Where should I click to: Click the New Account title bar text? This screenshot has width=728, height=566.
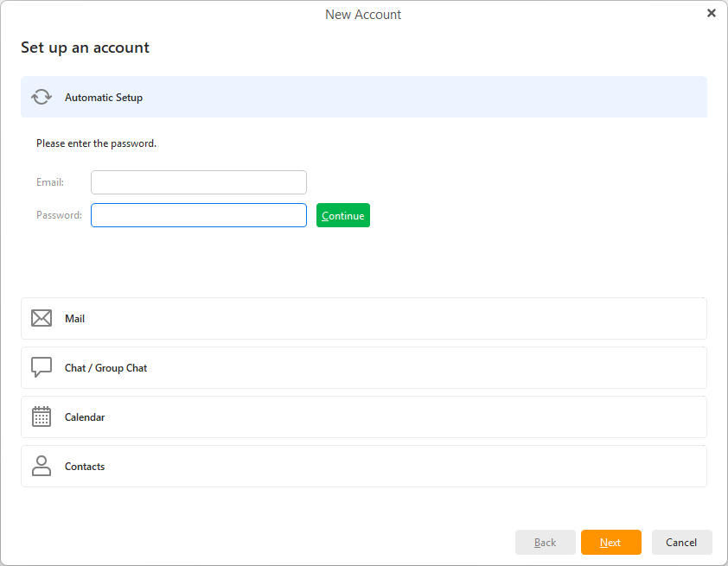[363, 14]
